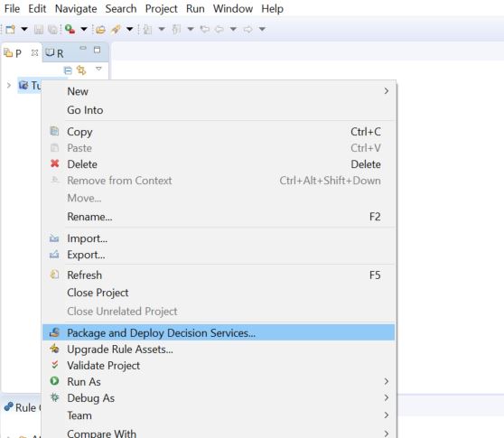Click the Open Type folder icon
This screenshot has height=438, width=504.
(x=100, y=30)
